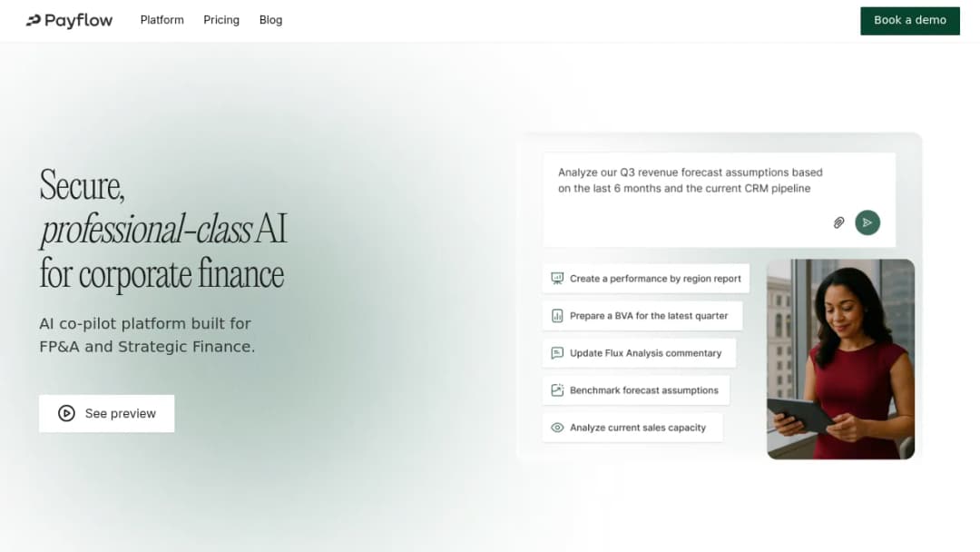Go to the Pricing page

coord(221,20)
